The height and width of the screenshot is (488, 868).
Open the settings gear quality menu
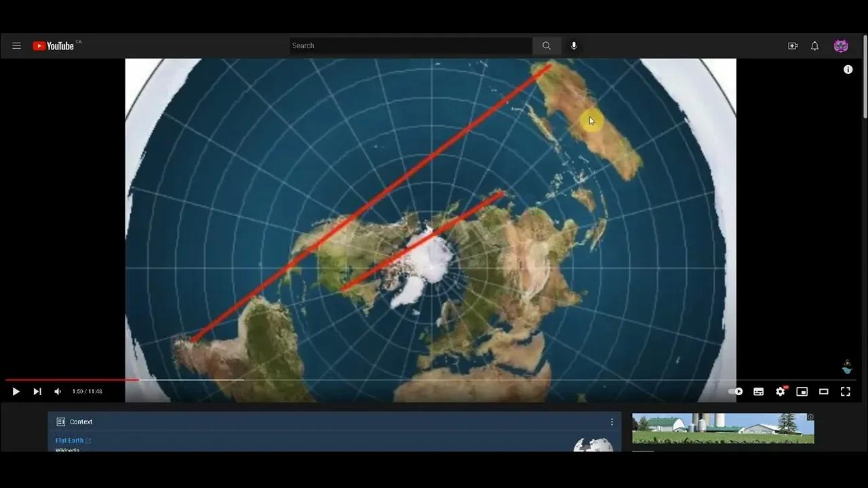coord(780,391)
